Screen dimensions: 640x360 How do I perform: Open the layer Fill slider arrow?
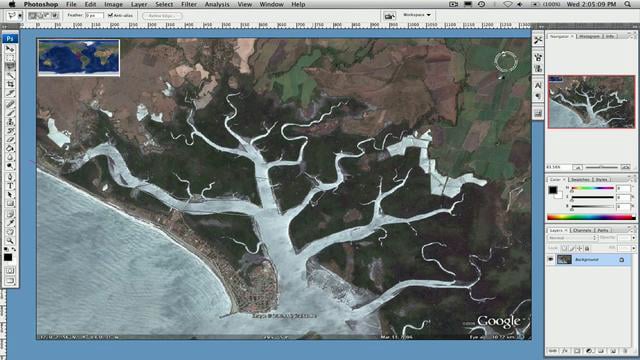pos(633,248)
